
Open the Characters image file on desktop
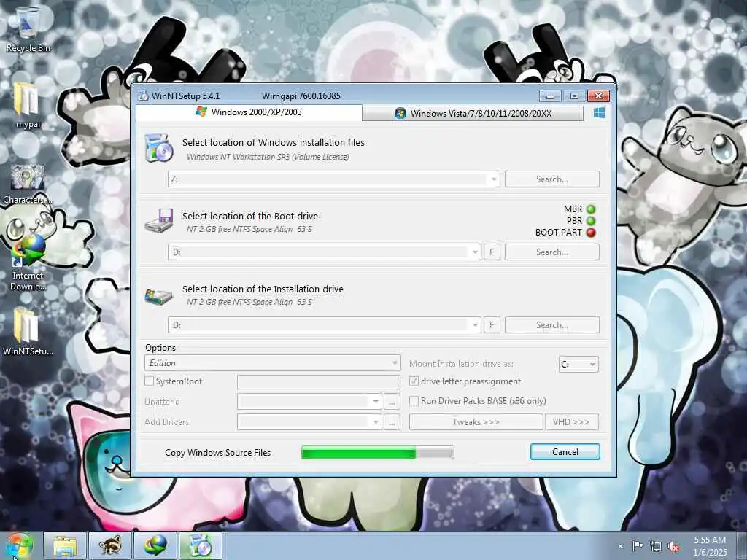[27, 184]
